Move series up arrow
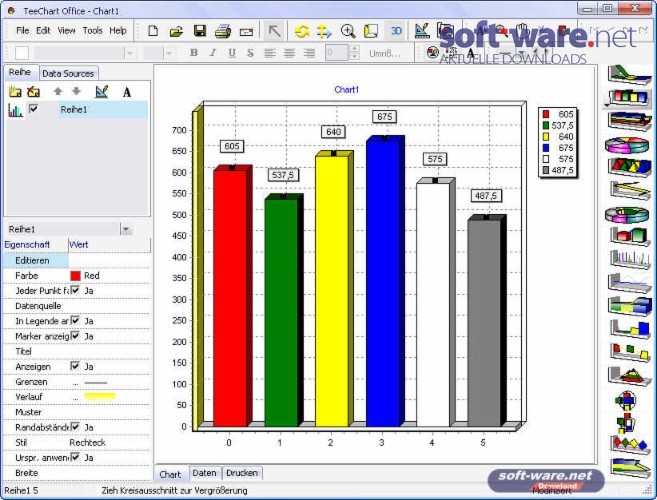Viewport: 657px width, 500px height. click(58, 91)
